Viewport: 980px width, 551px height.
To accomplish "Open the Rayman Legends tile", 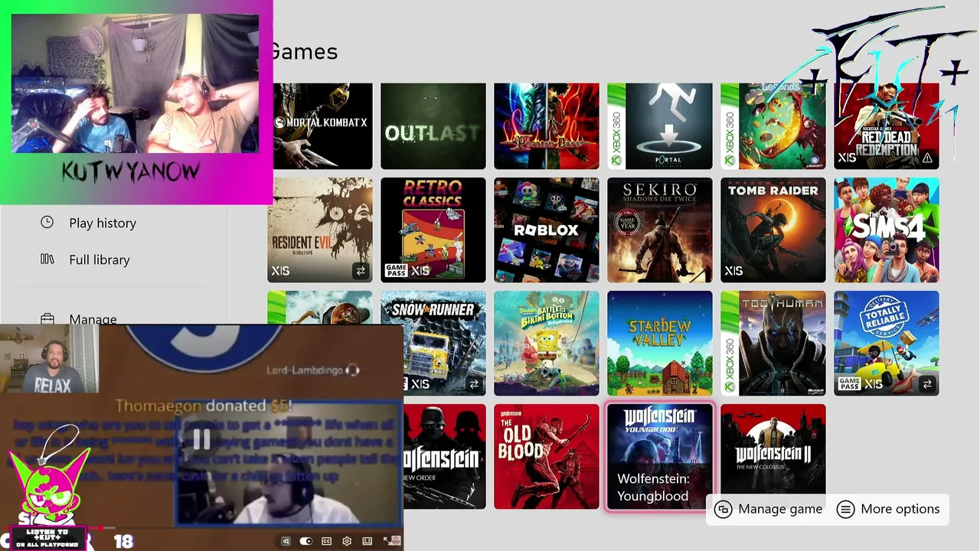I will click(773, 126).
